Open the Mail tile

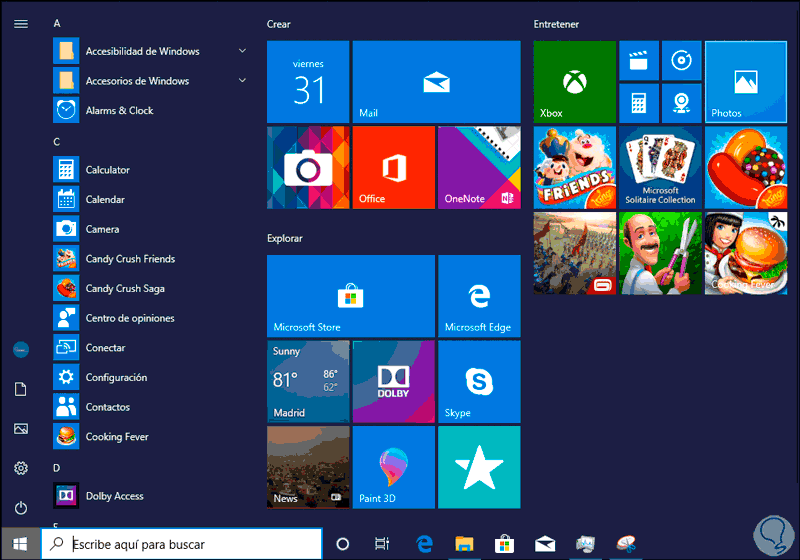click(x=436, y=82)
